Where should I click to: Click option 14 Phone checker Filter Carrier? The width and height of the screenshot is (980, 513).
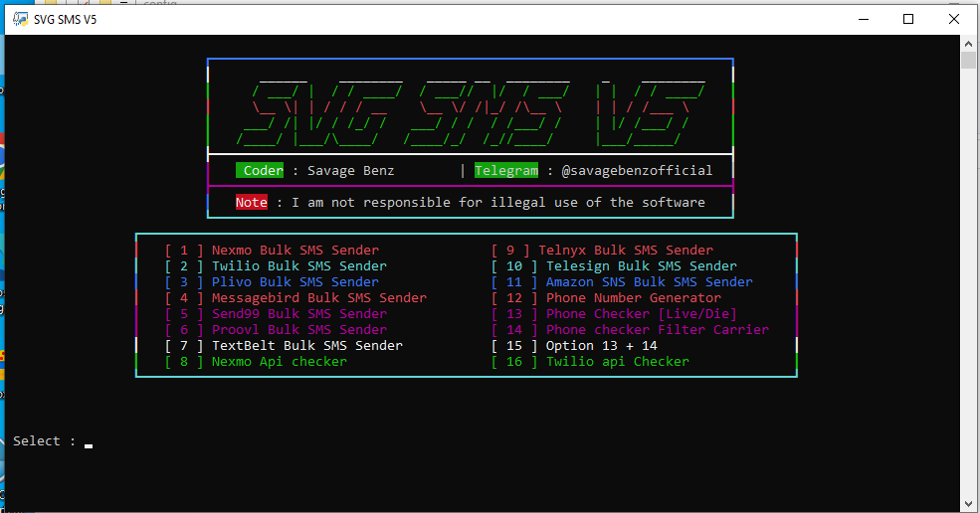(657, 330)
